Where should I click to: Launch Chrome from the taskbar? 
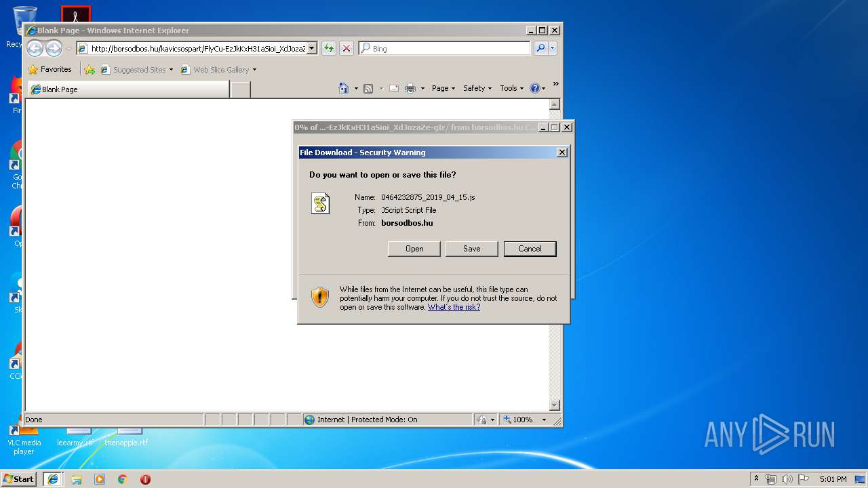123,479
